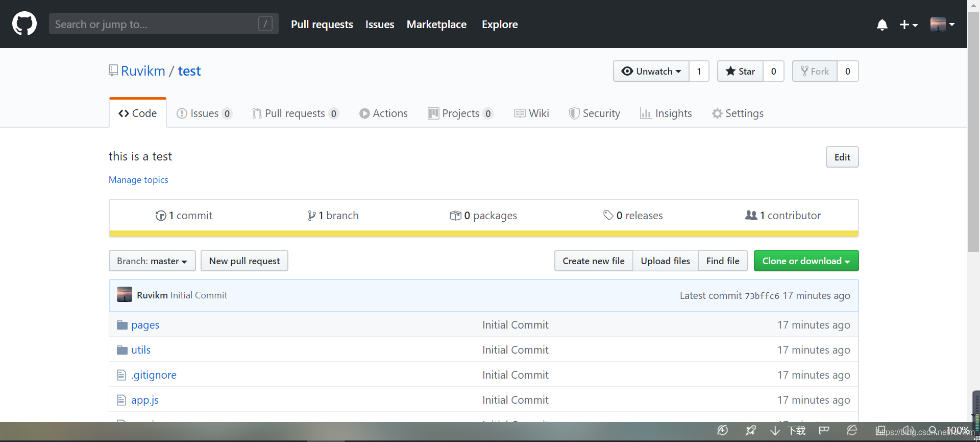Image resolution: width=980 pixels, height=442 pixels.
Task: Click the Fork button
Action: coord(815,71)
